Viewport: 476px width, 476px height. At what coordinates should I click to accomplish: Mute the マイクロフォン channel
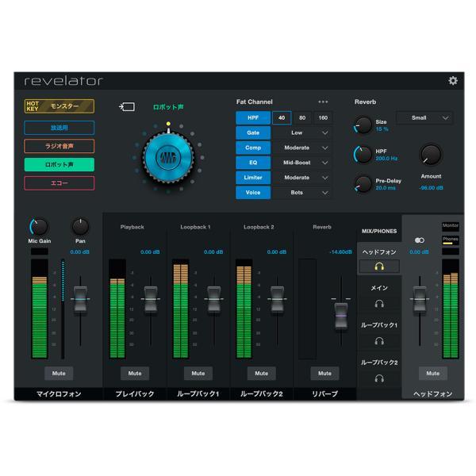pos(59,374)
